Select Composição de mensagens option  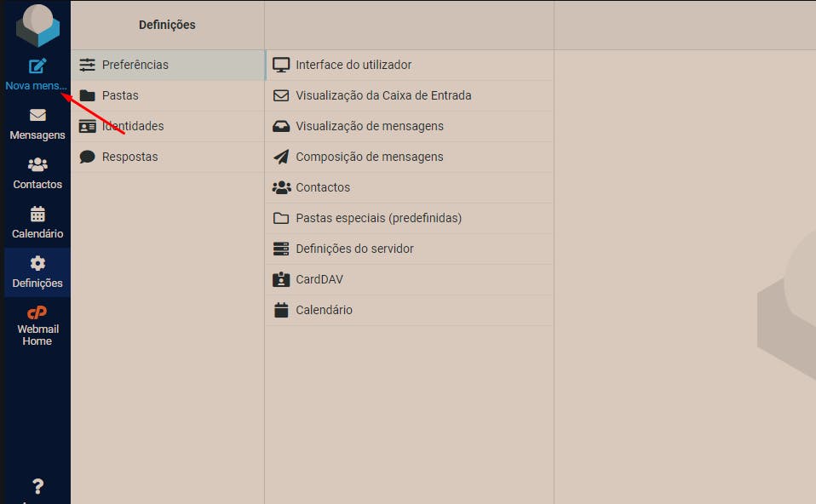tap(409, 157)
